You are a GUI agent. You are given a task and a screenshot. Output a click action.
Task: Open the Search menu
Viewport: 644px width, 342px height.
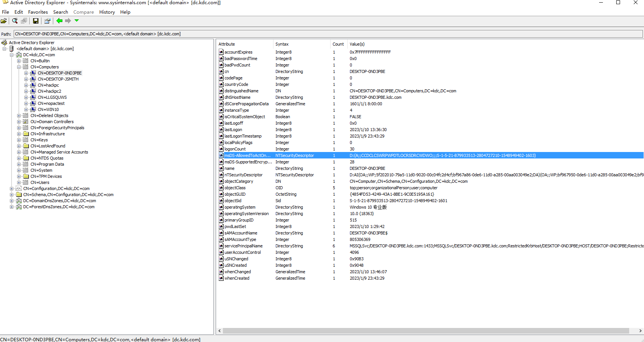pyautogui.click(x=60, y=12)
